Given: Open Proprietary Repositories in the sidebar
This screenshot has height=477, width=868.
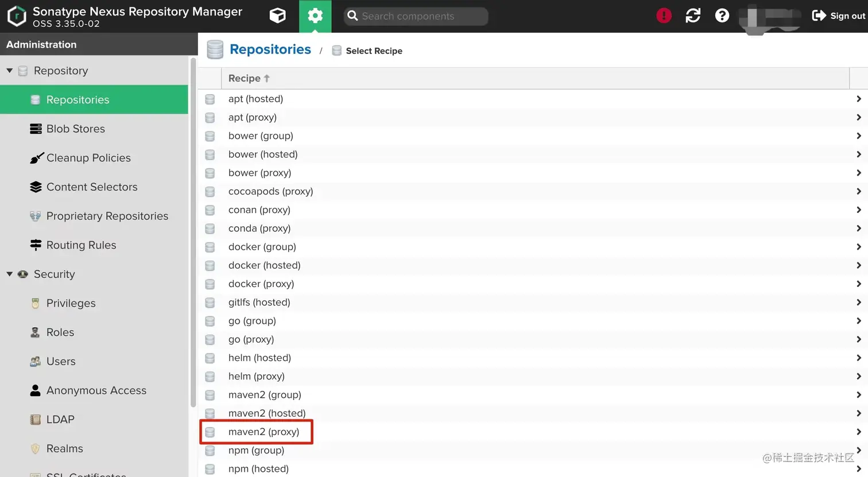Looking at the screenshot, I should (94, 216).
